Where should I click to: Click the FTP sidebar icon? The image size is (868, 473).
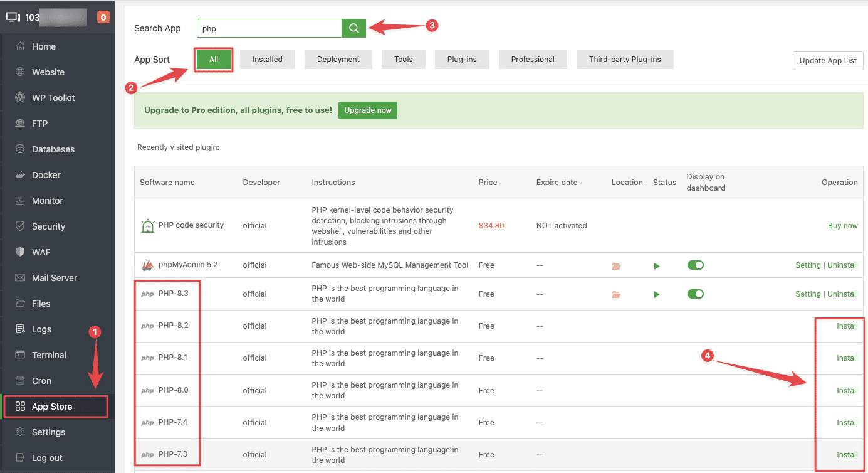coord(20,124)
